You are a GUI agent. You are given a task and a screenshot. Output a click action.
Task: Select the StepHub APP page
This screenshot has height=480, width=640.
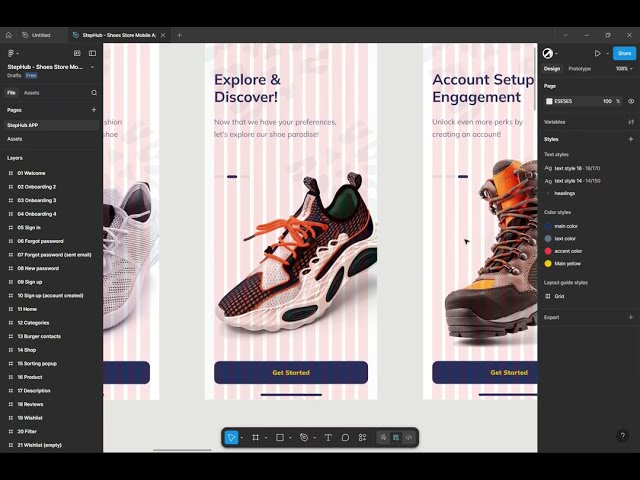[x=51, y=125]
